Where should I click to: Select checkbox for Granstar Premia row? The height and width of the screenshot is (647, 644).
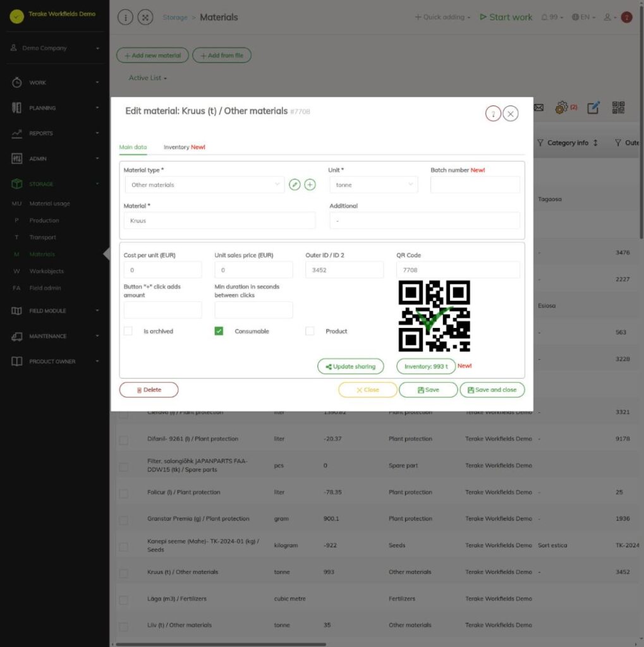[x=123, y=520]
